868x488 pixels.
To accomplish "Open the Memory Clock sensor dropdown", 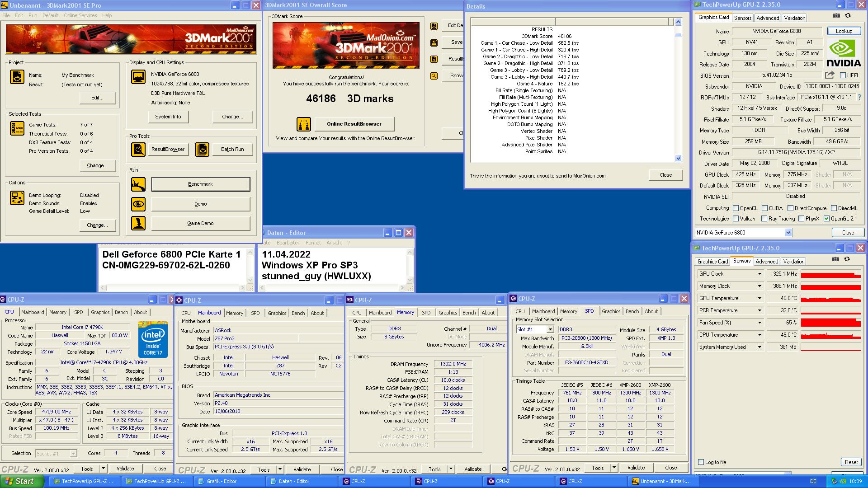I will coord(759,286).
